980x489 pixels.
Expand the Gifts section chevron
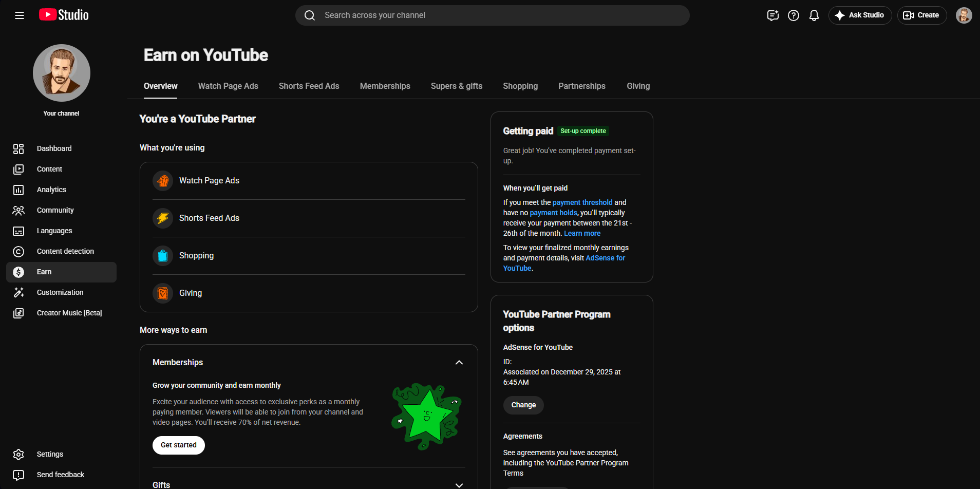pos(459,485)
